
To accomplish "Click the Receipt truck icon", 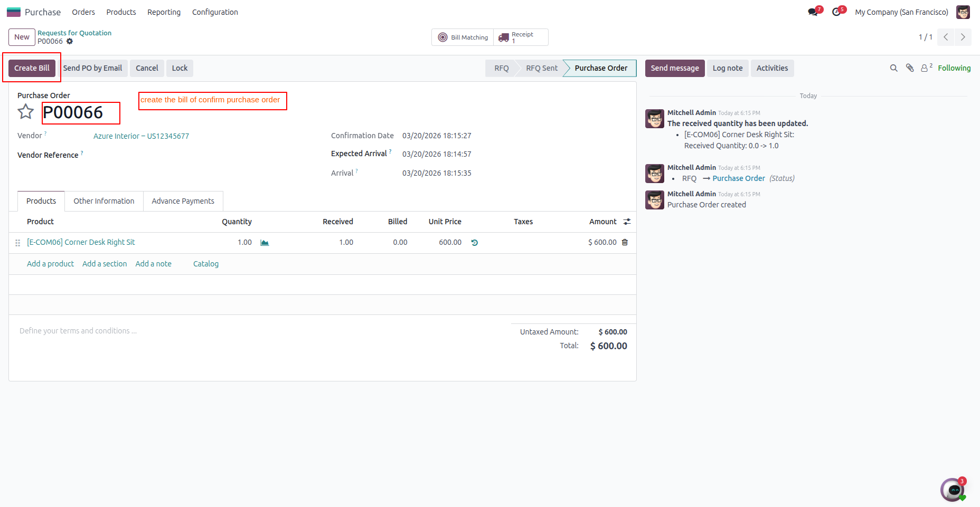I will [504, 37].
